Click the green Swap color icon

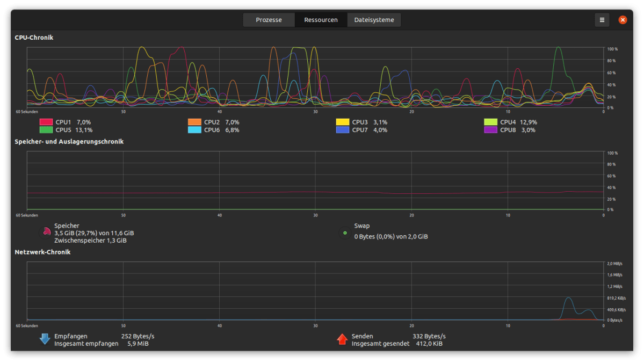[x=345, y=233]
